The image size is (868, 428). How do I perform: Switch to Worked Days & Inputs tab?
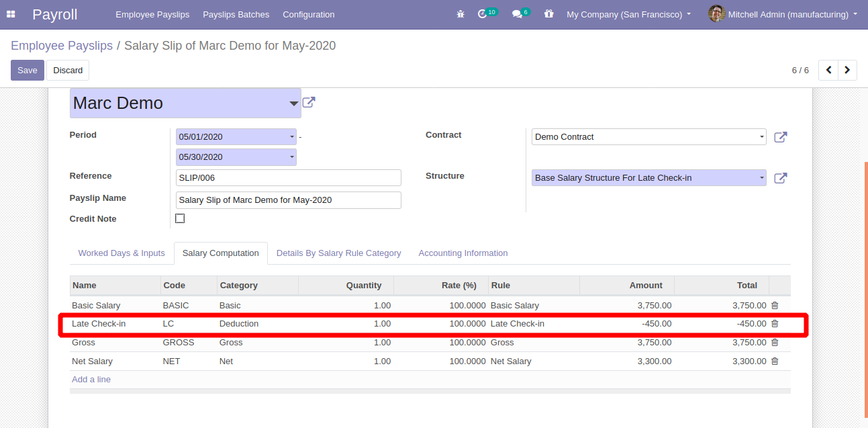click(122, 253)
